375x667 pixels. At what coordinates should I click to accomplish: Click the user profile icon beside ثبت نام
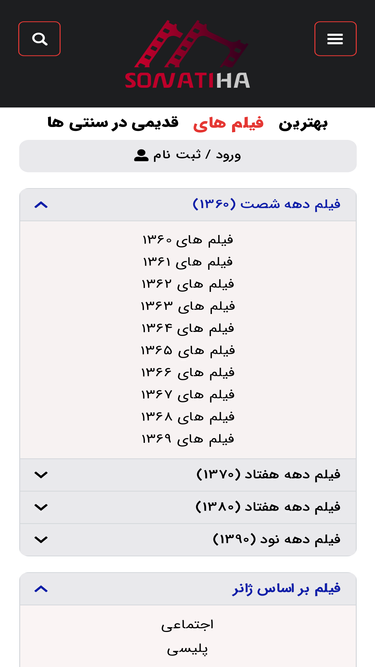(x=141, y=156)
